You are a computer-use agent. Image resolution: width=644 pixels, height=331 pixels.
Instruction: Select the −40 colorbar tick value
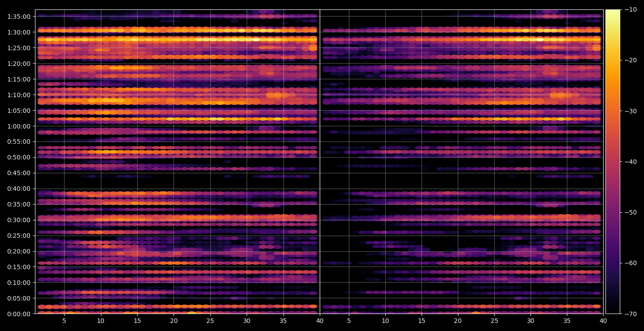(630, 162)
